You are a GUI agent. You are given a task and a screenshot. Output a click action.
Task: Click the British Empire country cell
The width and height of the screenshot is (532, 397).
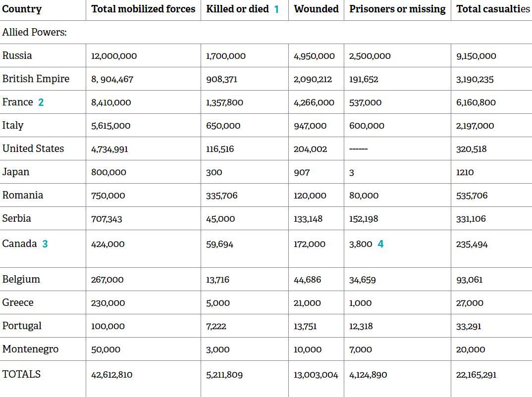tap(36, 79)
